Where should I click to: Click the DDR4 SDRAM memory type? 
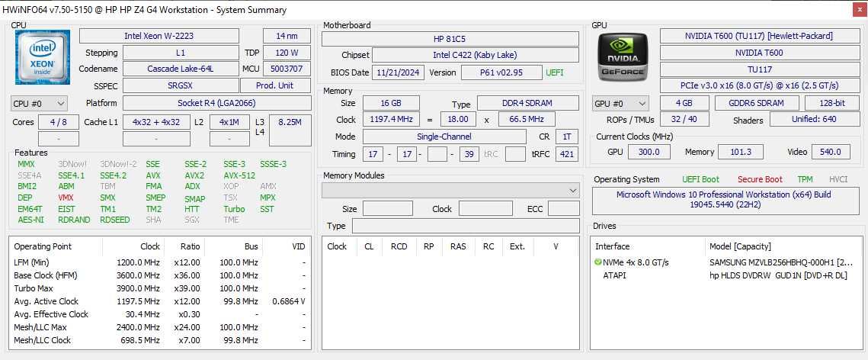(528, 103)
